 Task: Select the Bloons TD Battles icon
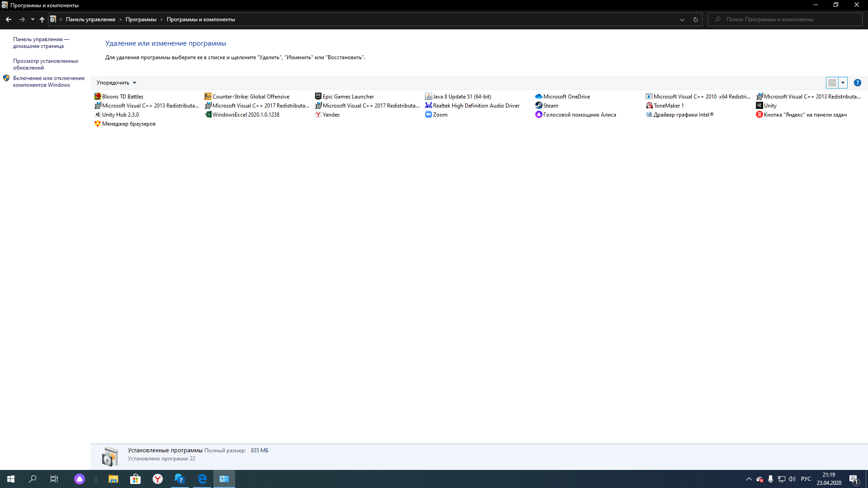pyautogui.click(x=97, y=96)
